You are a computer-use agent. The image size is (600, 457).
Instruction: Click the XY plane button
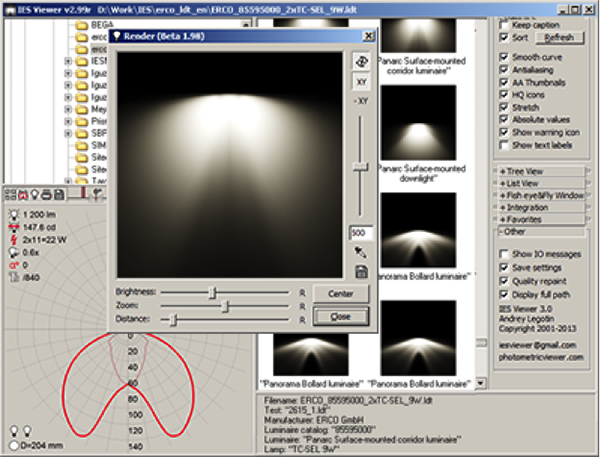click(x=361, y=81)
